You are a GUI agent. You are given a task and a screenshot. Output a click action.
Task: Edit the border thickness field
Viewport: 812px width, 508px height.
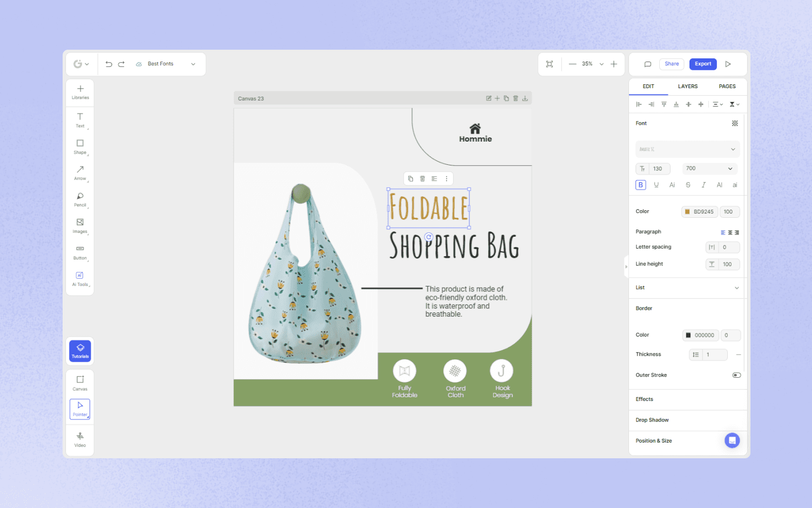[x=708, y=355]
